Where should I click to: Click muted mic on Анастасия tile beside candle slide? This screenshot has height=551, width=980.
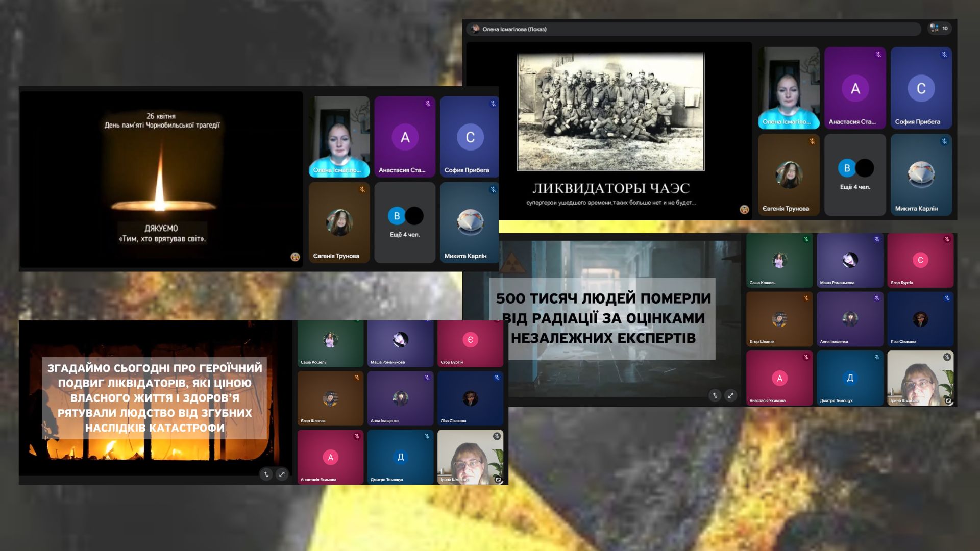(x=428, y=104)
